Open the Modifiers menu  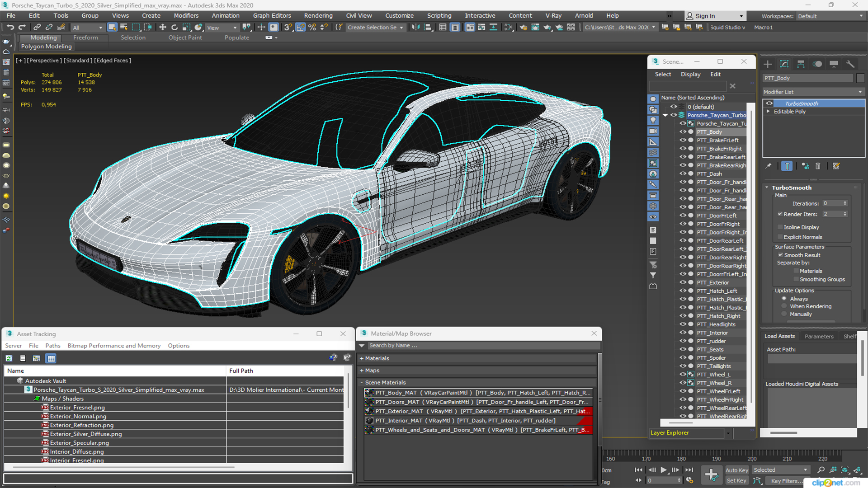coord(186,15)
